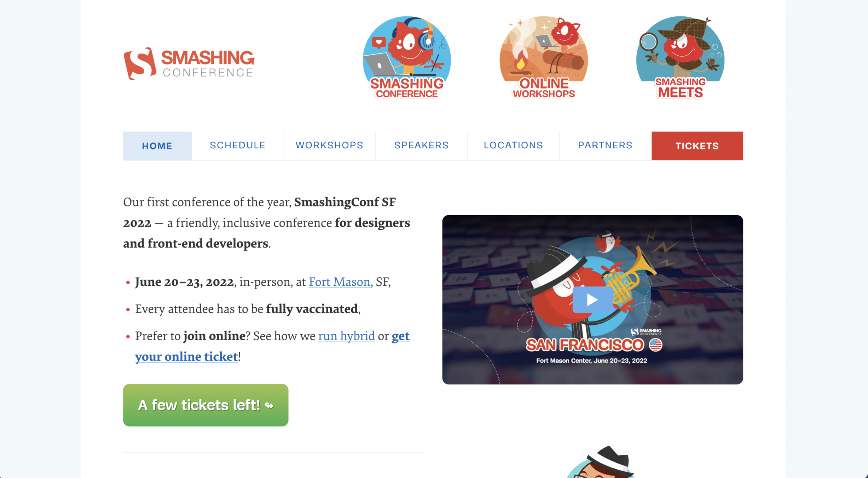View the Speakers tab
The width and height of the screenshot is (868, 478).
tap(422, 145)
